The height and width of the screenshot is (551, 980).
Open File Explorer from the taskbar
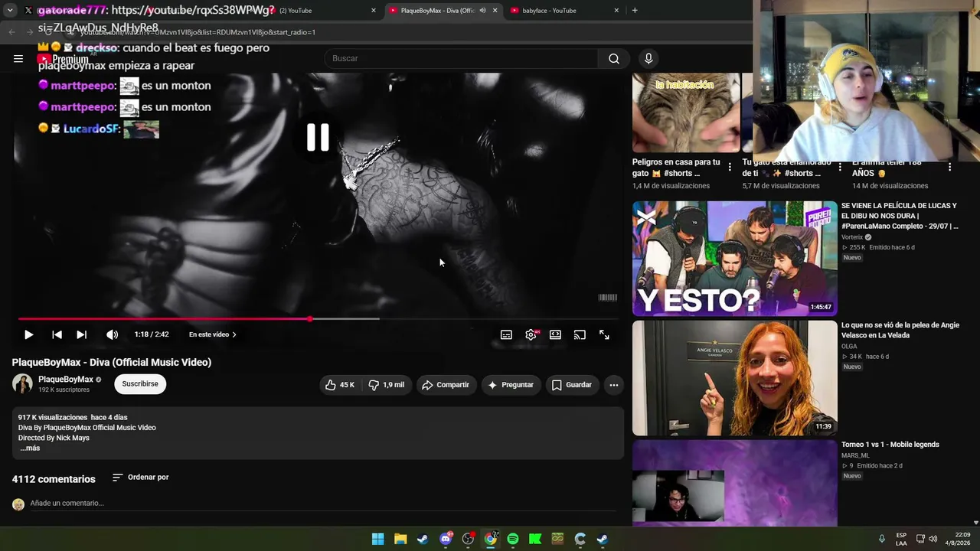point(400,539)
